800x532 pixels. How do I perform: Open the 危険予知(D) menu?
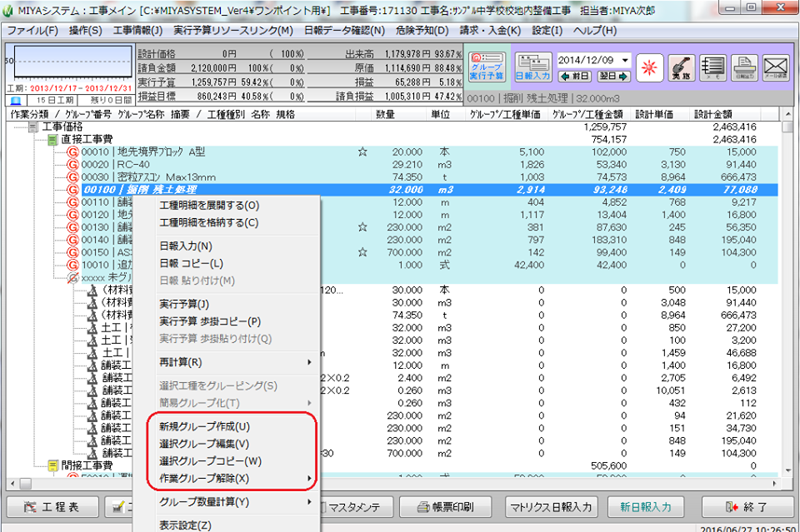pyautogui.click(x=422, y=31)
